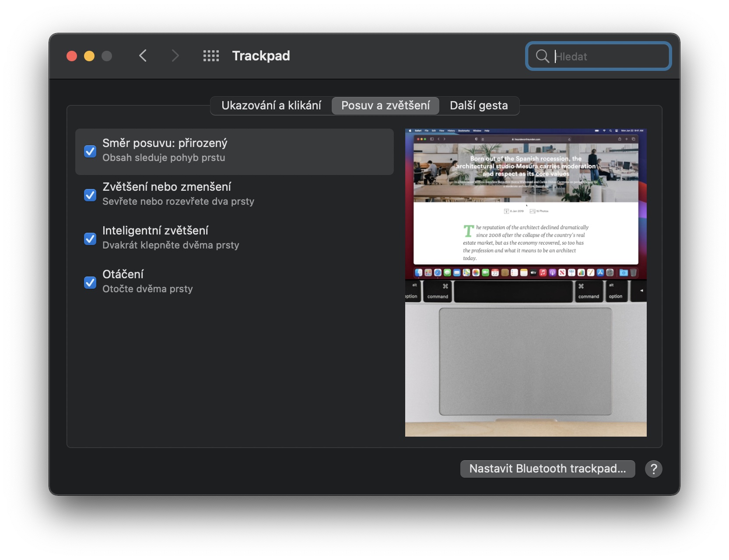729x560 pixels.
Task: Select the Inteligentní zvětšení row description
Action: click(171, 245)
